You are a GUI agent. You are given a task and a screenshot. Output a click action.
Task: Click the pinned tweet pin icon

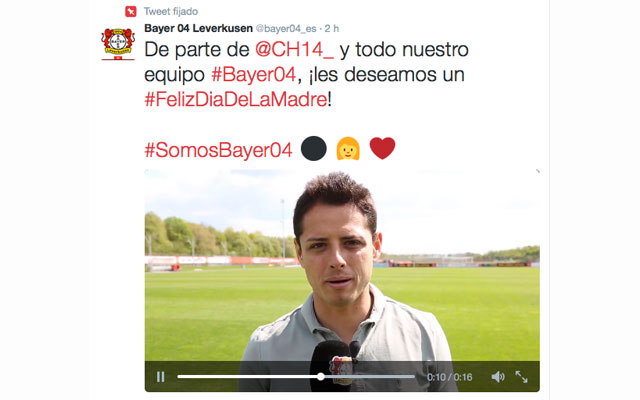[x=131, y=11]
